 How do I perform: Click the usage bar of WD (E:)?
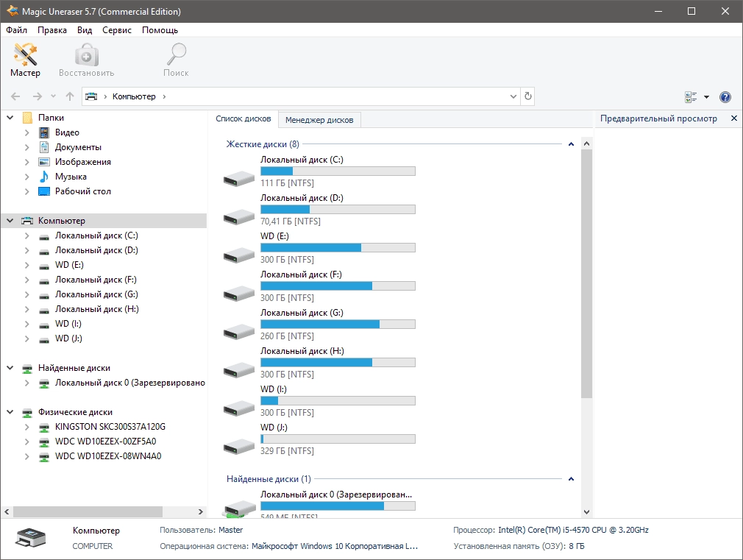tap(338, 247)
